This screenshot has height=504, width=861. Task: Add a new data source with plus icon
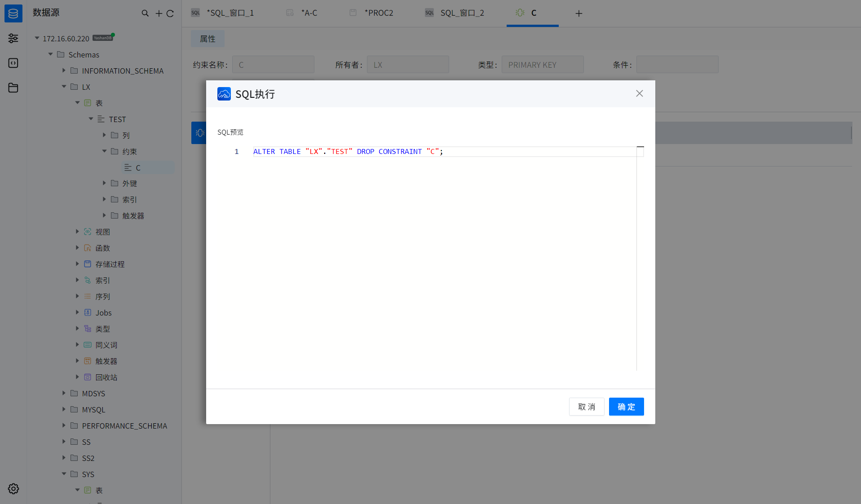pyautogui.click(x=159, y=13)
